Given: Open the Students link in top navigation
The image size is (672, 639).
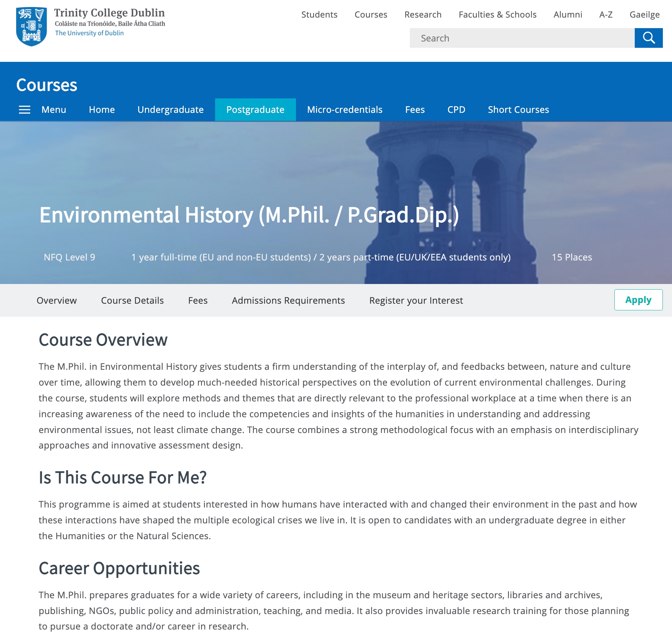Looking at the screenshot, I should point(319,14).
